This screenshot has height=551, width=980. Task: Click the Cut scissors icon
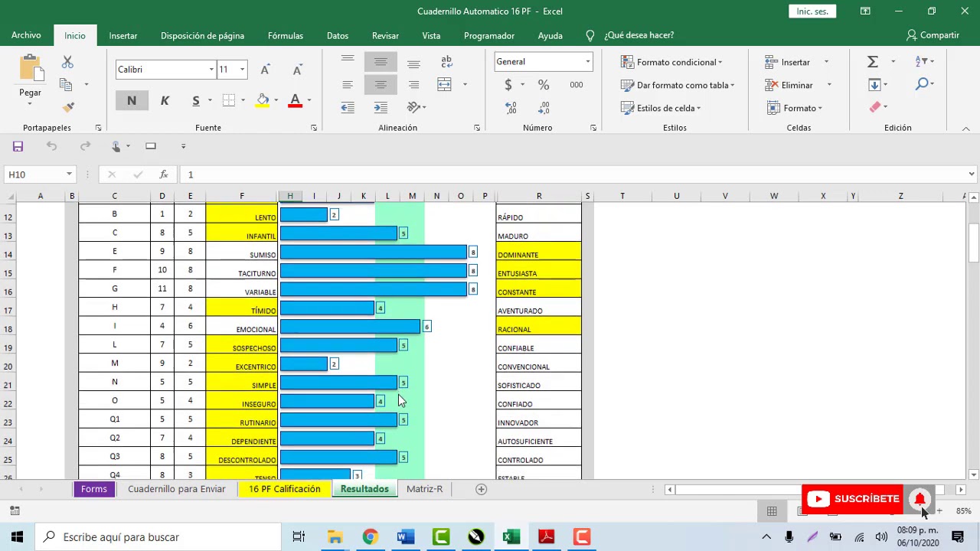click(x=67, y=63)
